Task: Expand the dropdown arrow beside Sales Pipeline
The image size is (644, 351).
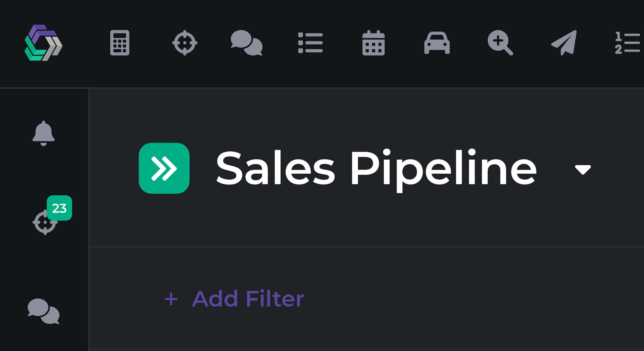Action: [x=583, y=169]
